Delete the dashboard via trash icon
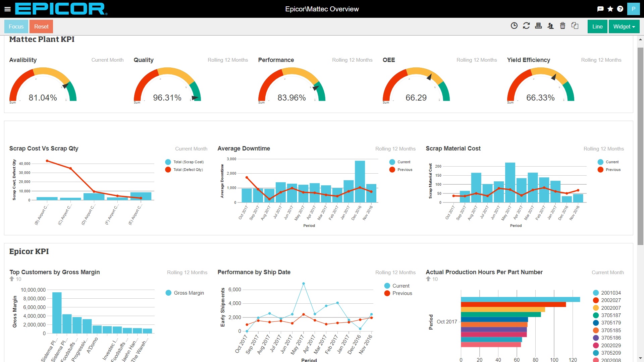Viewport: 644px width, 362px height. (x=562, y=25)
